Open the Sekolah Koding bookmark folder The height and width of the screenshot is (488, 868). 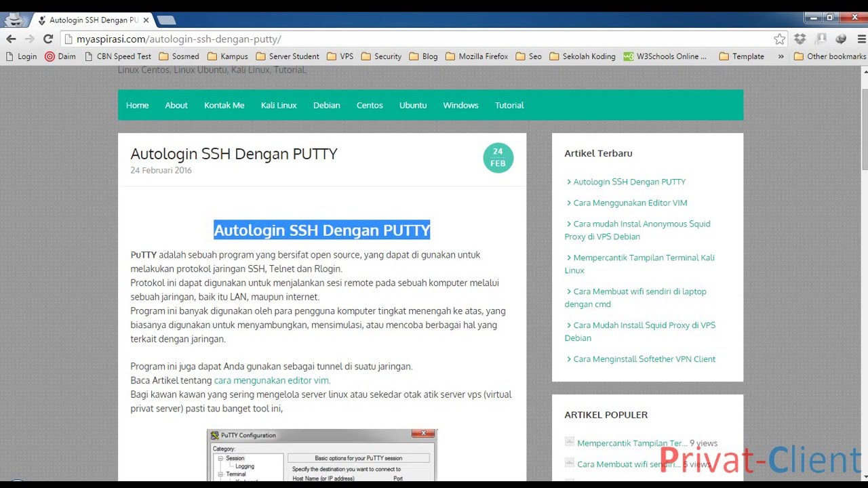tap(583, 56)
